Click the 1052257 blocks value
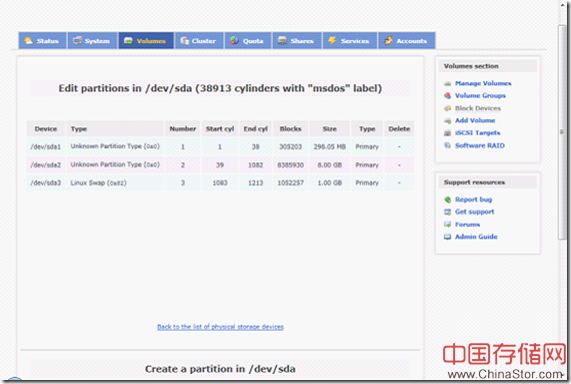 [291, 183]
